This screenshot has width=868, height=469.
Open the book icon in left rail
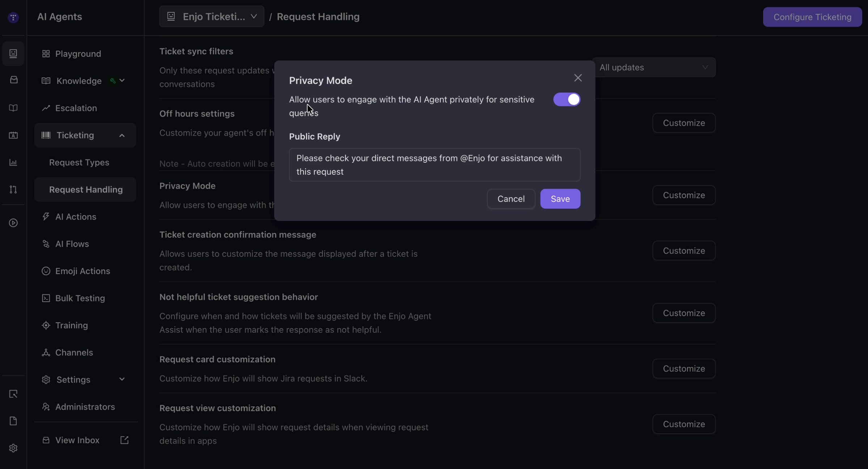coord(13,108)
